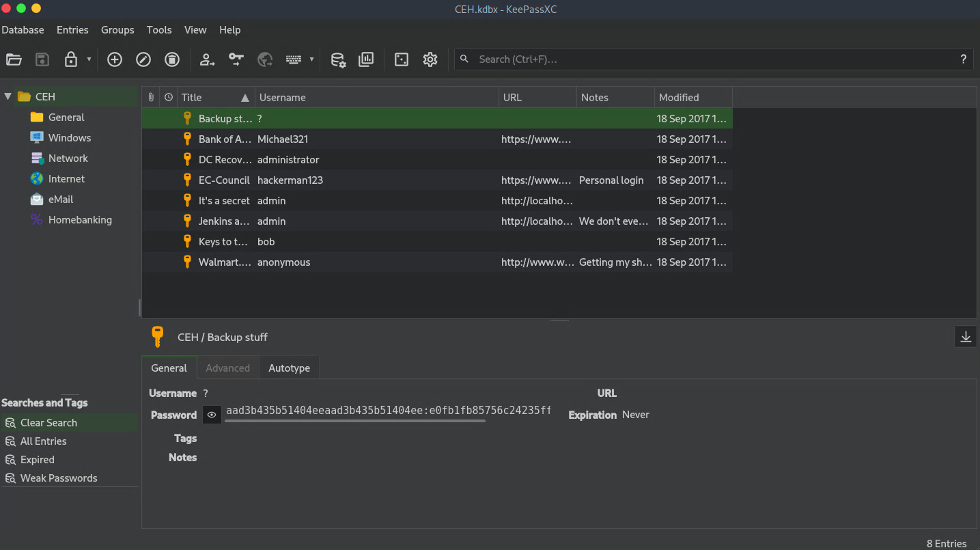Click the attachments paperclip column header
Image resolution: width=980 pixels, height=550 pixels.
[x=151, y=98]
